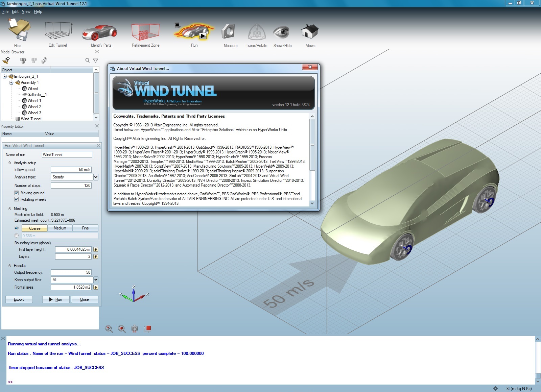Image resolution: width=541 pixels, height=392 pixels.
Task: Click the lightning icon next to First layer height
Action: (x=96, y=249)
